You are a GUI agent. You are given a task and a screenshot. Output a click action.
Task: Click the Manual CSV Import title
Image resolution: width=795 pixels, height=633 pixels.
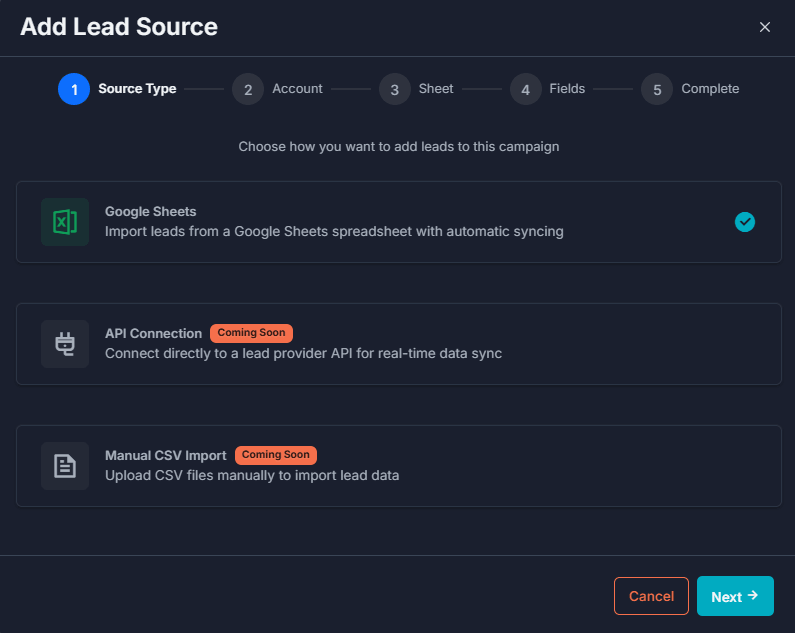coord(165,455)
